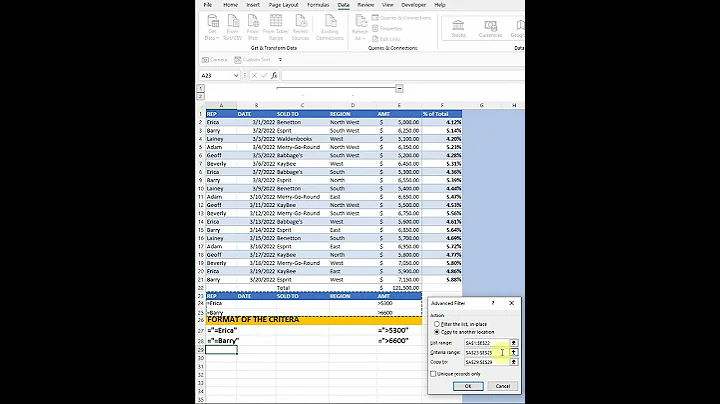Switch to the Formulas tab
720x404 pixels.
coord(318,5)
